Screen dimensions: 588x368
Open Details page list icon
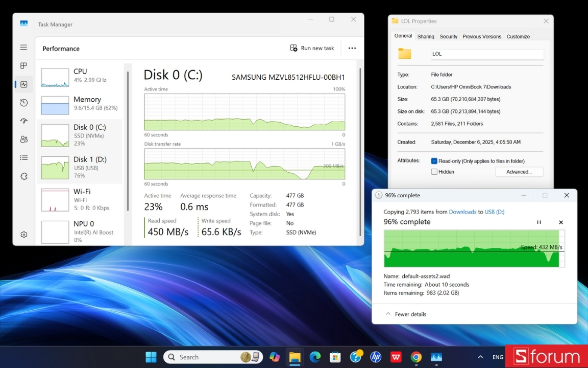click(23, 158)
